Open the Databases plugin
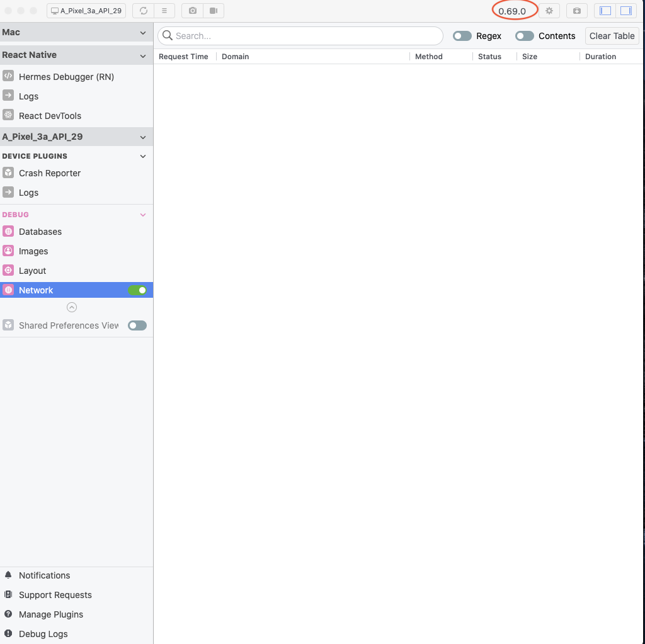Screen dimensions: 645x644 [40, 232]
